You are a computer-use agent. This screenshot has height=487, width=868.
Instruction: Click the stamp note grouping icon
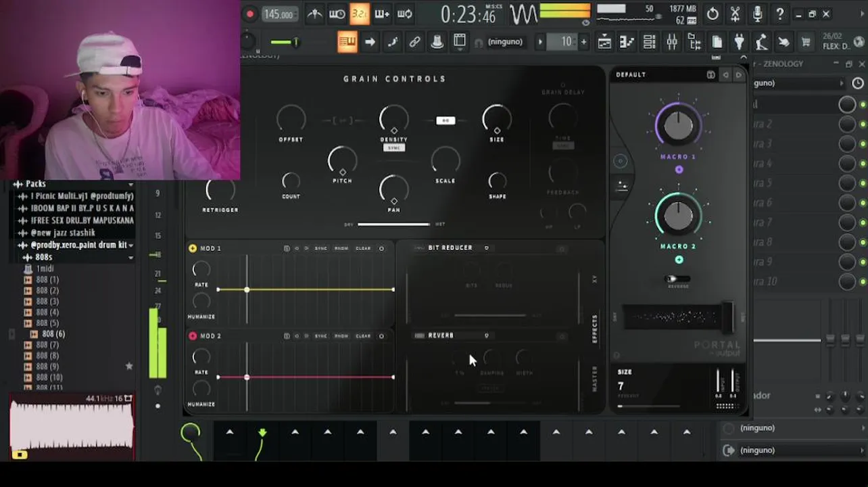(x=437, y=42)
